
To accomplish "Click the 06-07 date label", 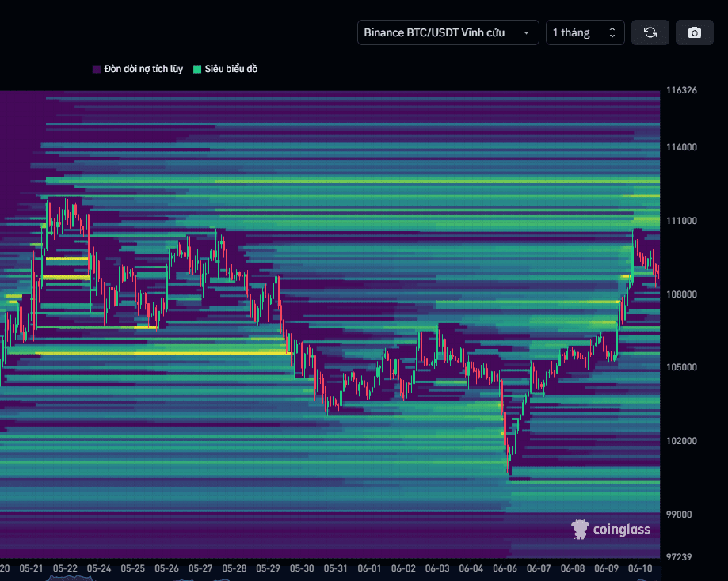I will pos(539,568).
